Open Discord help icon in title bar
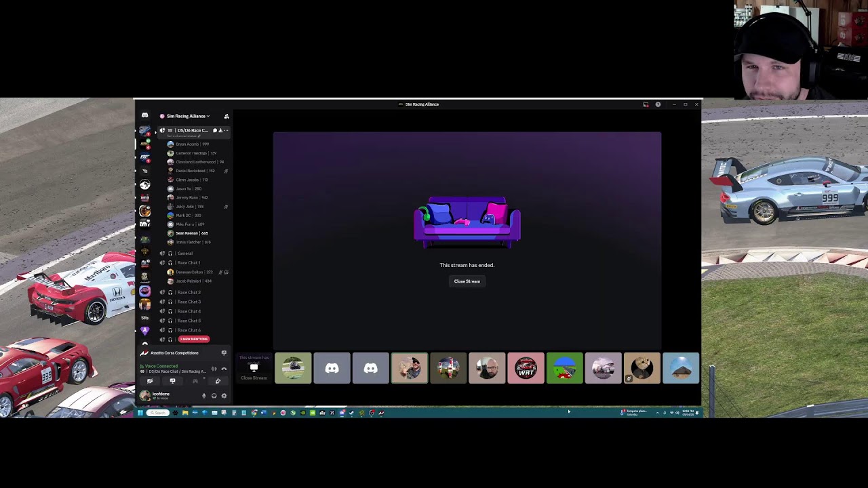This screenshot has width=868, height=488. 658,104
